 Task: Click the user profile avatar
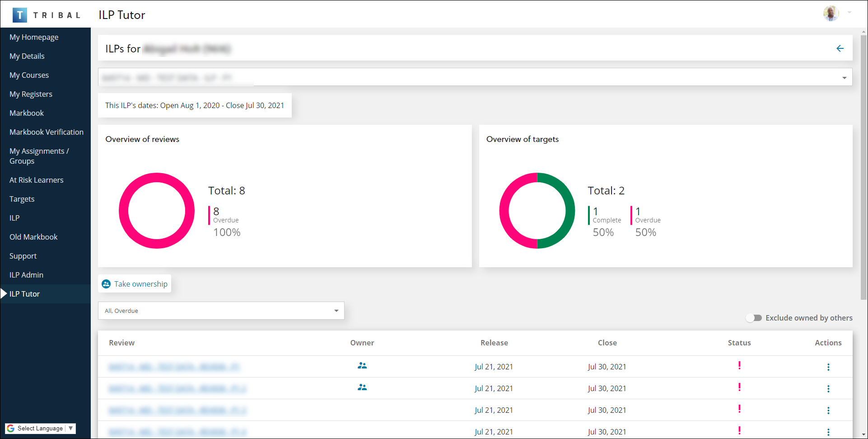(x=831, y=13)
